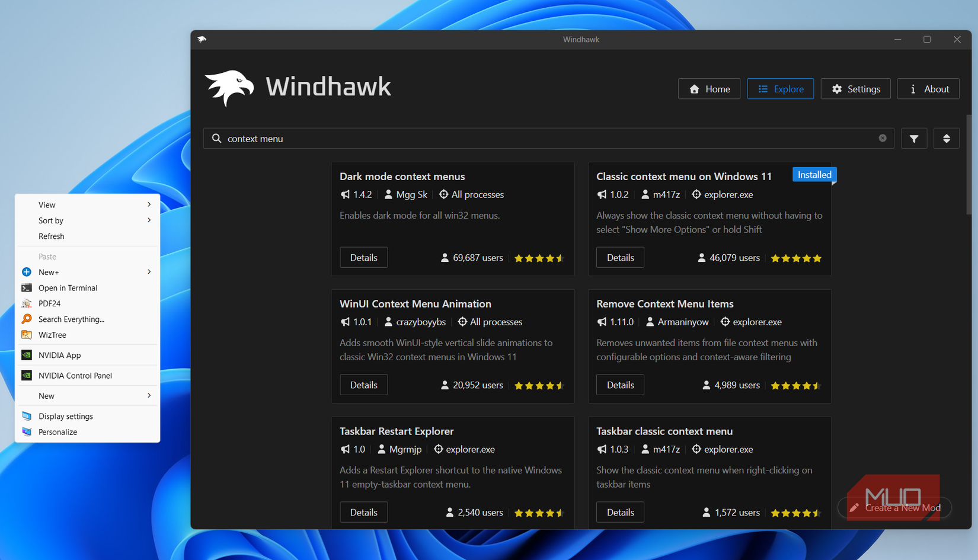Open Details for Taskbar classic context menu

pos(620,513)
